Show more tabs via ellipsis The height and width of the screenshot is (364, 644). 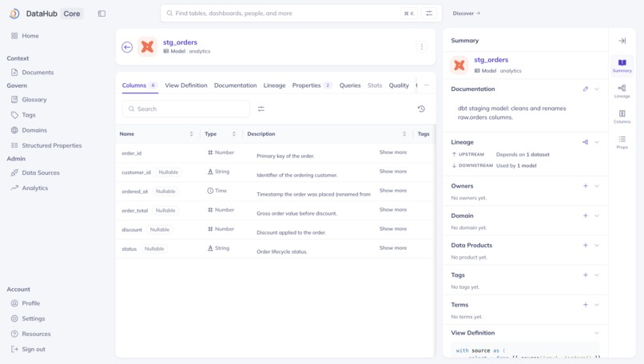427,85
